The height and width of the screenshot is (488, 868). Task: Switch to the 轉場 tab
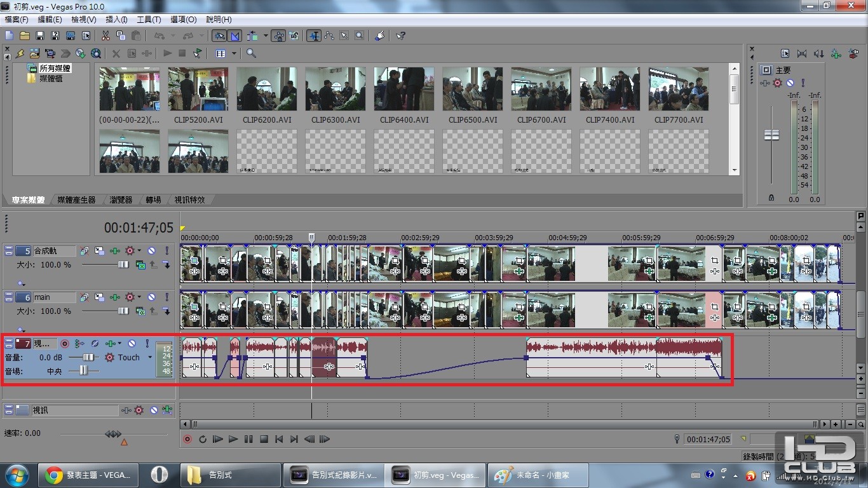pyautogui.click(x=153, y=200)
